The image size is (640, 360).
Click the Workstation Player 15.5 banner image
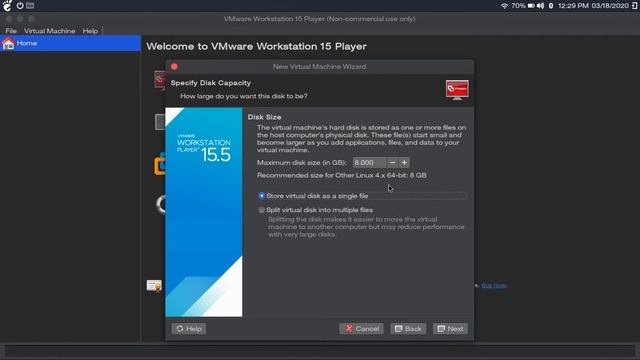(x=204, y=212)
